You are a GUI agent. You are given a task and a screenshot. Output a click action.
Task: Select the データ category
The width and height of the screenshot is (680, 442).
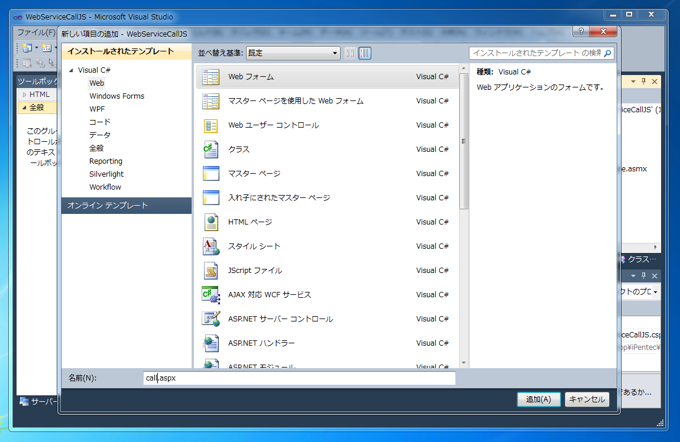(100, 135)
